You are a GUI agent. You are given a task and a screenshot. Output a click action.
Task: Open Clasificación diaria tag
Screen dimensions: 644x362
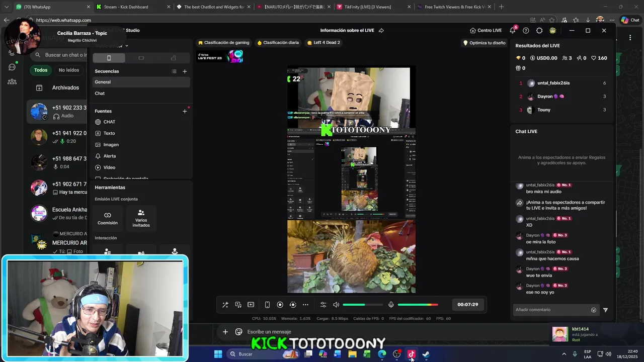pos(278,43)
